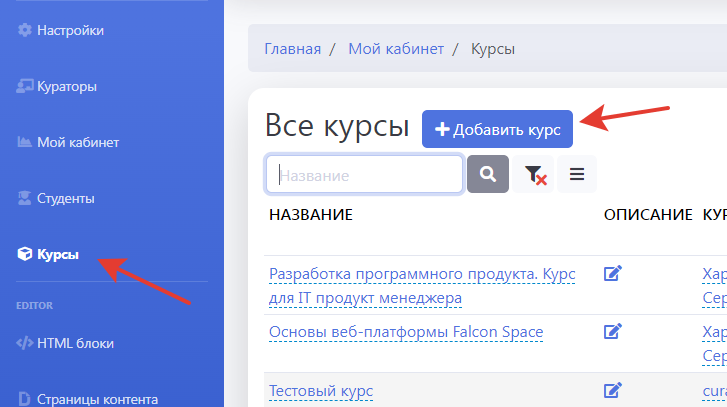Select Курсы in the sidebar
Image resolution: width=727 pixels, height=407 pixels.
(x=58, y=254)
